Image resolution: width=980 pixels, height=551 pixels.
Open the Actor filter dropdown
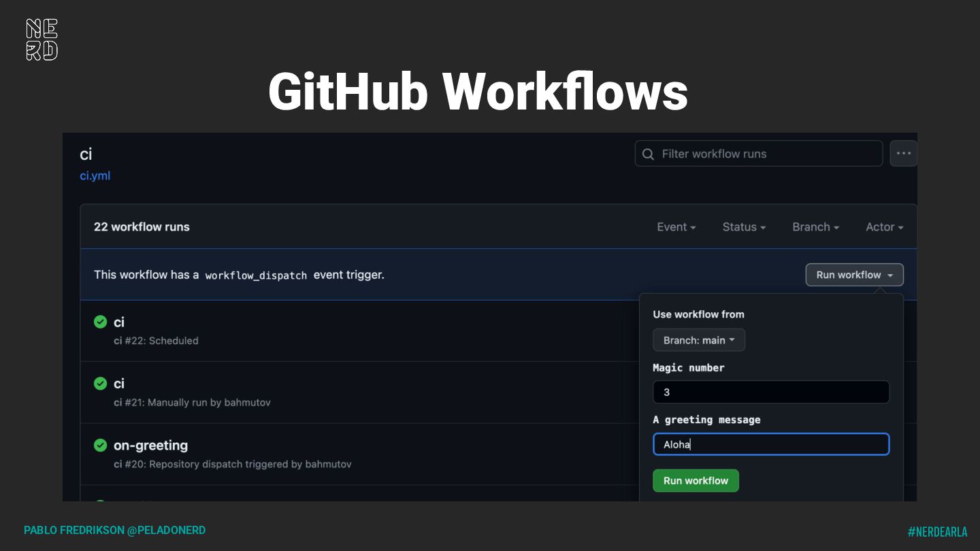point(884,227)
